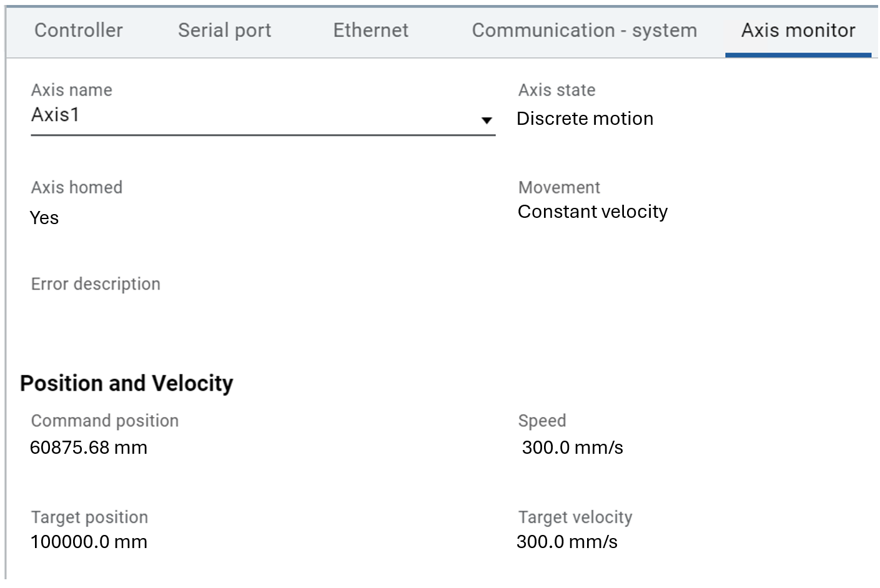The image size is (880, 588).
Task: Click the Axis state label
Action: coord(556,90)
